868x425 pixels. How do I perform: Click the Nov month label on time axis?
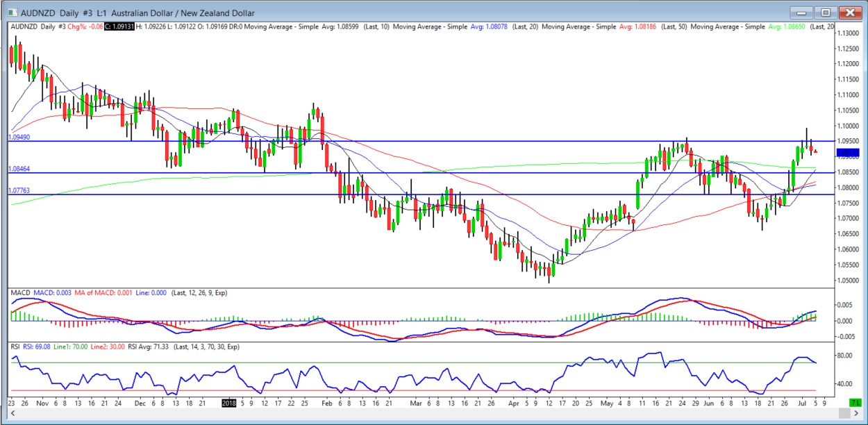(x=43, y=402)
